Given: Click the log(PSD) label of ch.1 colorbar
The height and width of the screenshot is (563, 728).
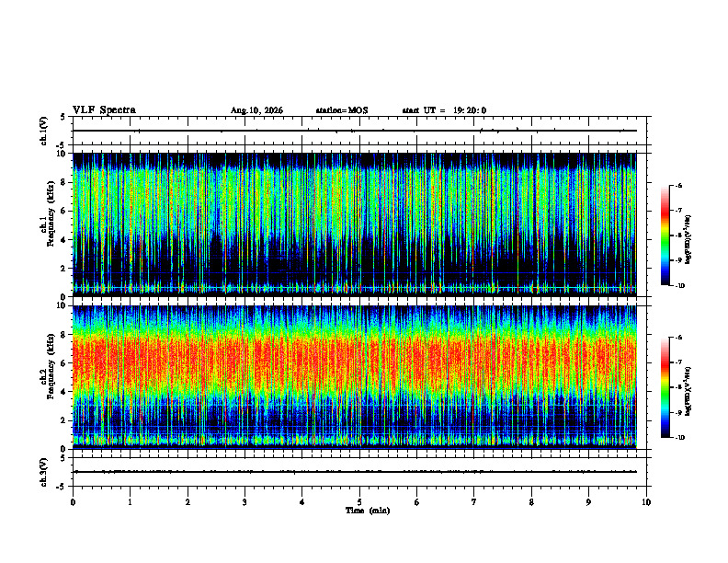Looking at the screenshot, I should [x=688, y=240].
